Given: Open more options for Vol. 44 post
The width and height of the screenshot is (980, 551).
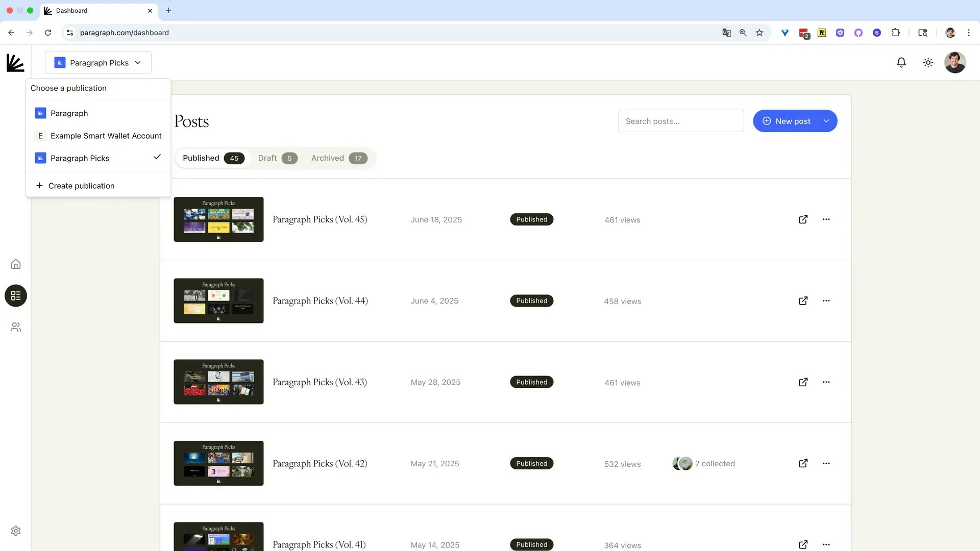Looking at the screenshot, I should [x=826, y=301].
